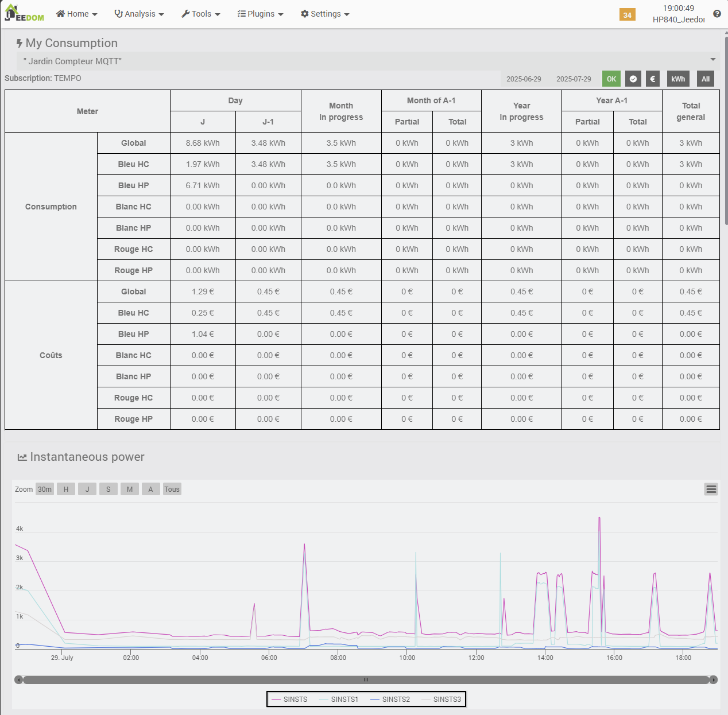Open the Analysis menu
This screenshot has width=728, height=715.
pos(139,14)
